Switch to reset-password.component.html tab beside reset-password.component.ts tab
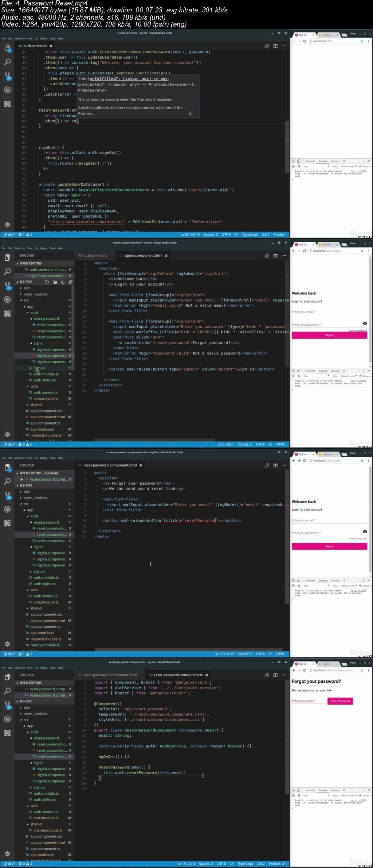This screenshot has width=373, height=868. click(110, 675)
